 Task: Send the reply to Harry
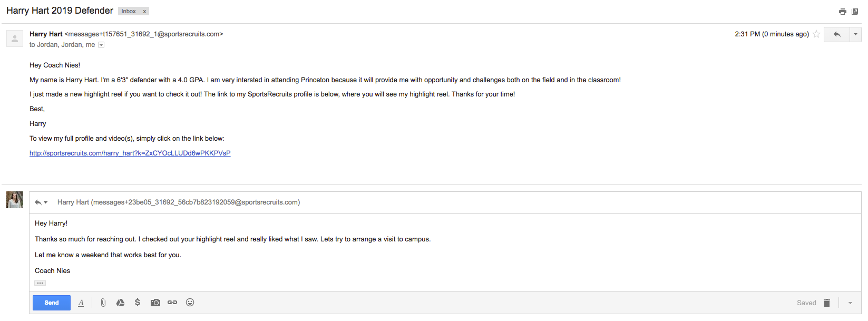coord(52,303)
